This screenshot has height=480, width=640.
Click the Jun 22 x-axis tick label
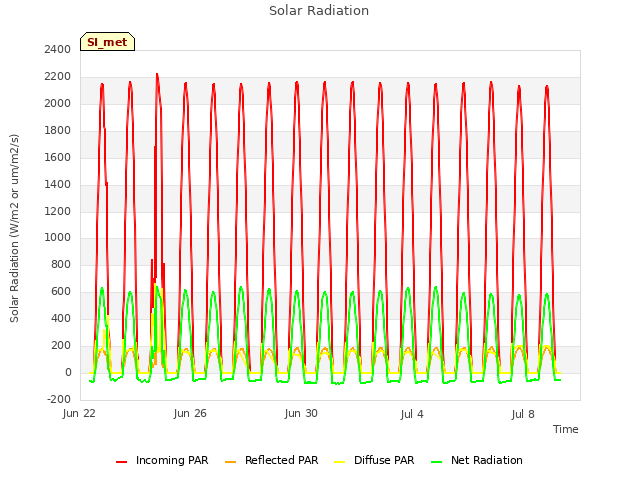[79, 413]
